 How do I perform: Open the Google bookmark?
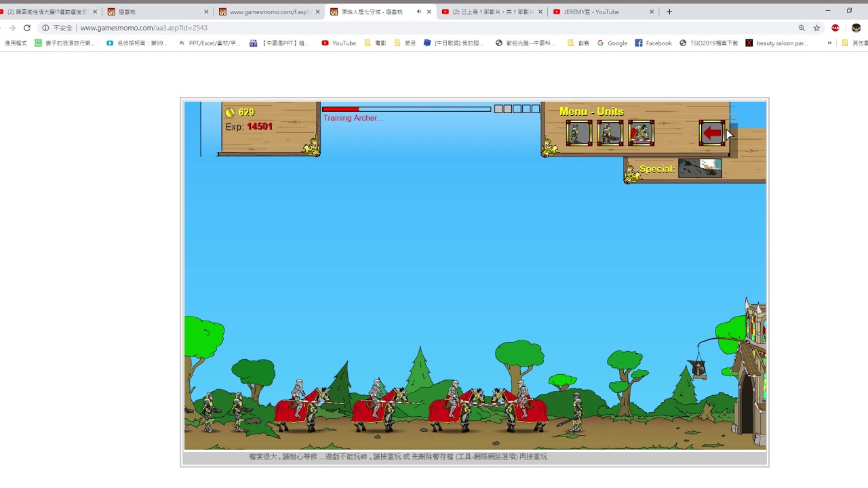coord(612,43)
